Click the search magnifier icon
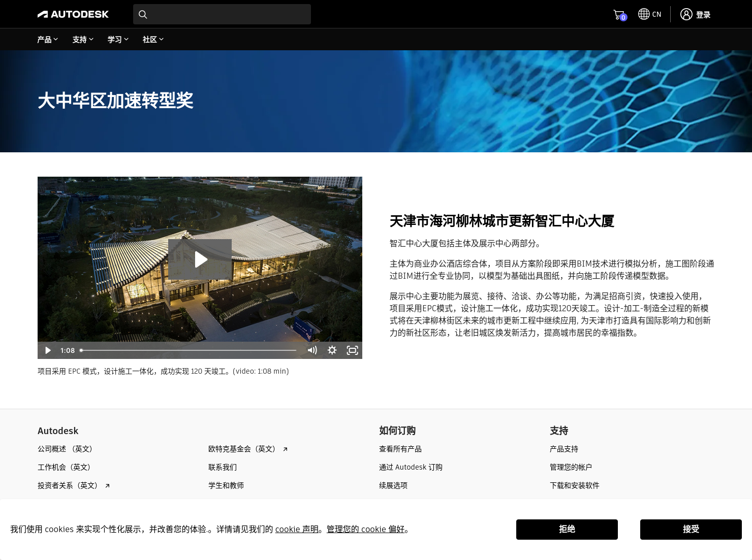 pos(143,14)
